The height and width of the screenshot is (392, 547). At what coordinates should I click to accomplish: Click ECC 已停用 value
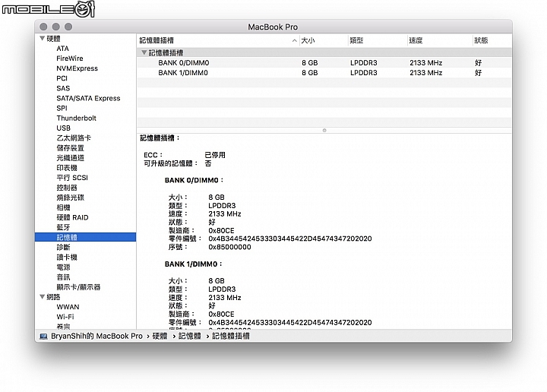215,155
